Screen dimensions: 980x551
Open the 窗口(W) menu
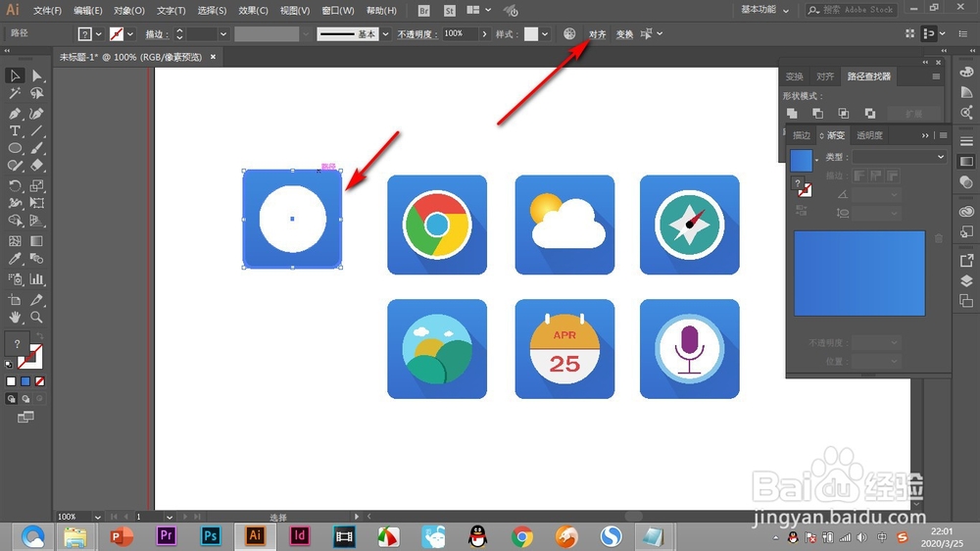pos(338,11)
